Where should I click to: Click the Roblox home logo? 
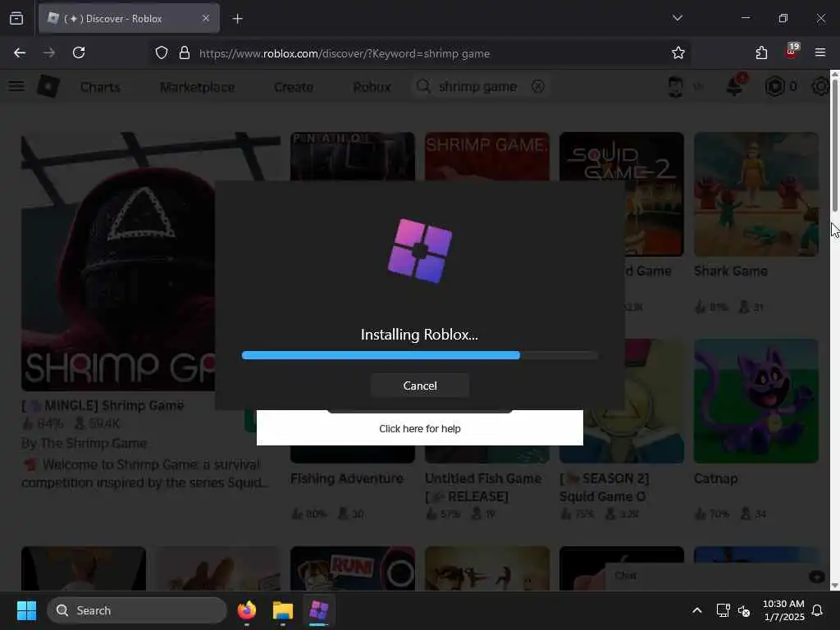[x=48, y=86]
